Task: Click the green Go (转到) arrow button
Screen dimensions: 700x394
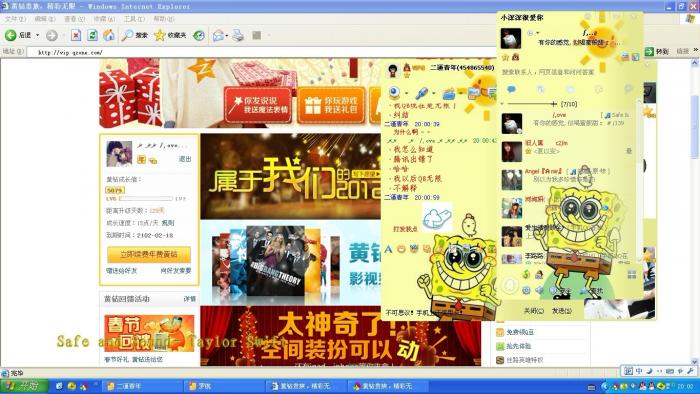Action: tap(657, 52)
